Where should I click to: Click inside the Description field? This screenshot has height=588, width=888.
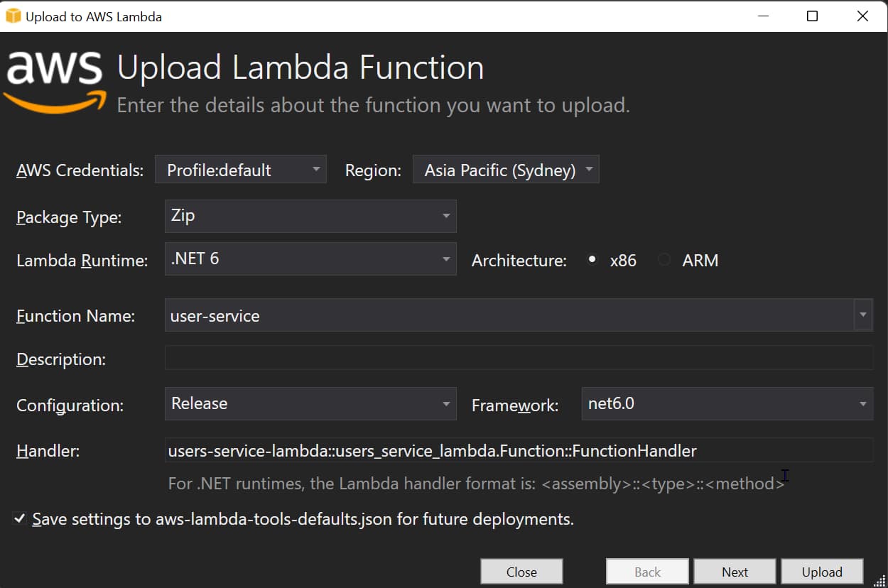(519, 358)
